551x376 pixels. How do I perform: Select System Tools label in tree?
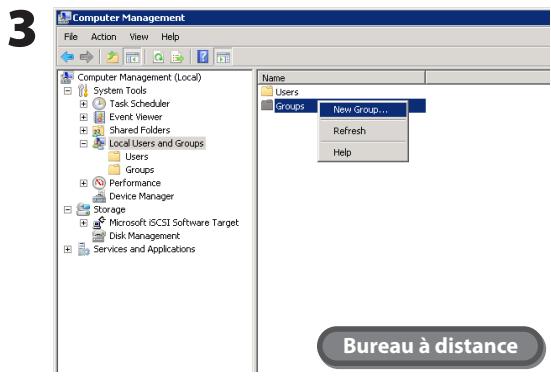coord(120,91)
